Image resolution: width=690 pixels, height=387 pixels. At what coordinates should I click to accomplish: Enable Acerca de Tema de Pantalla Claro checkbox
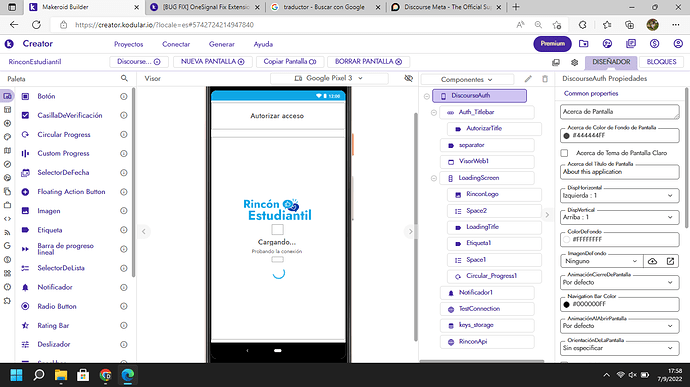(564, 153)
